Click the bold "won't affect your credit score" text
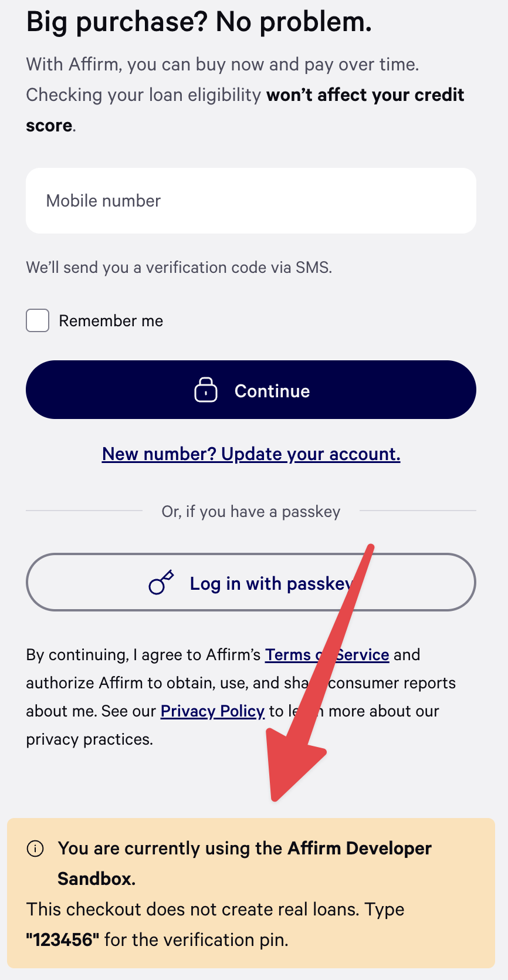508x980 pixels. 365,95
